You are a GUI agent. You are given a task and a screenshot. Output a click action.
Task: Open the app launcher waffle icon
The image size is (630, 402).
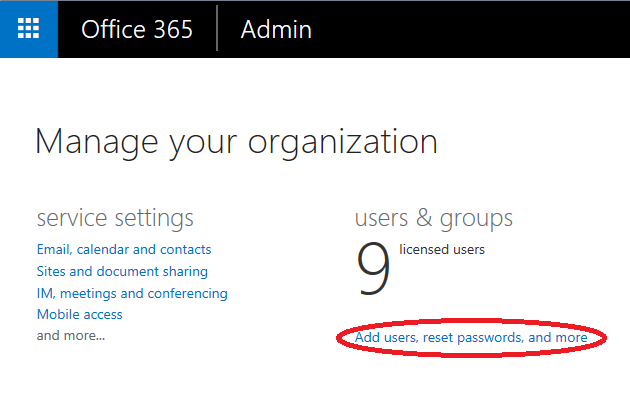click(29, 29)
